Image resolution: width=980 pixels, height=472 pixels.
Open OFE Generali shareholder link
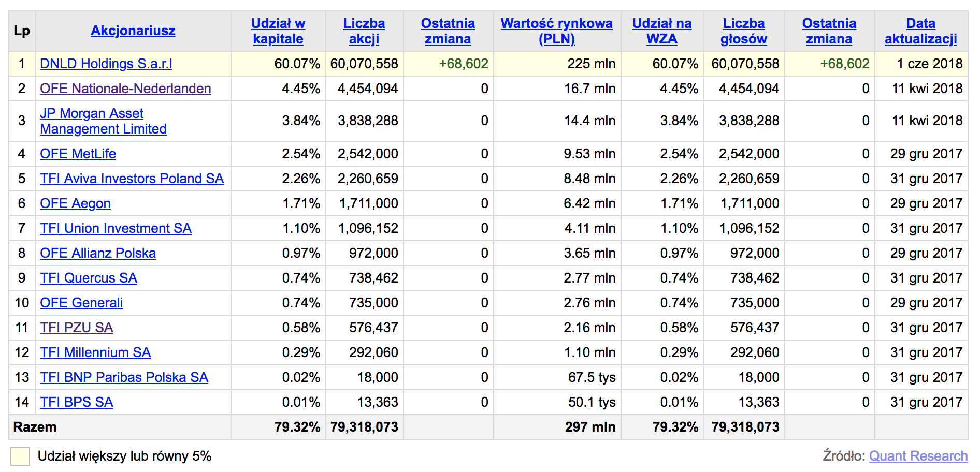point(81,303)
